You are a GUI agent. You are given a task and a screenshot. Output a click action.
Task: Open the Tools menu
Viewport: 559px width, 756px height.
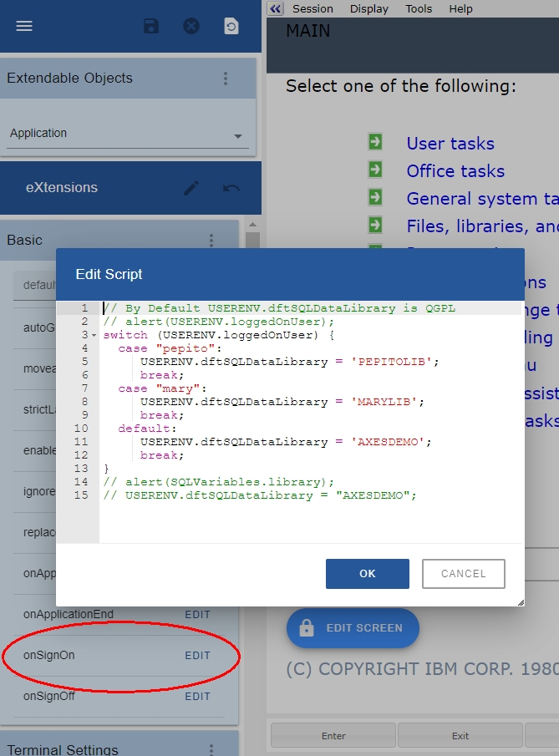click(419, 8)
